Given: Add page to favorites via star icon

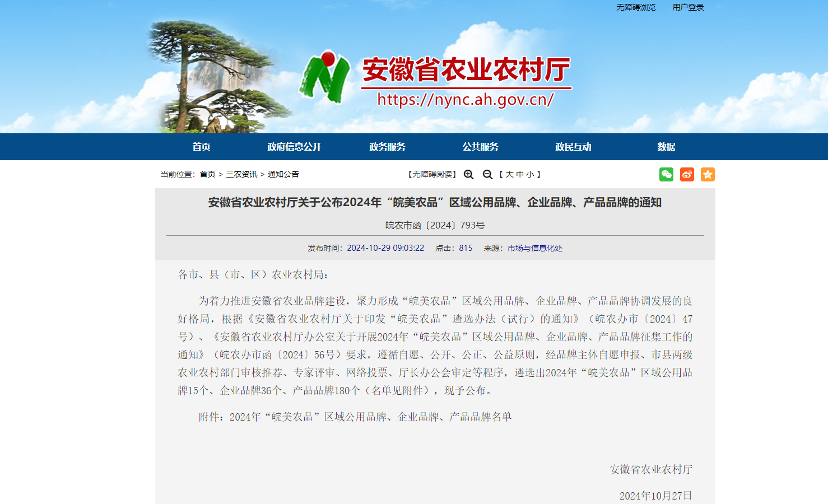Looking at the screenshot, I should pos(708,174).
